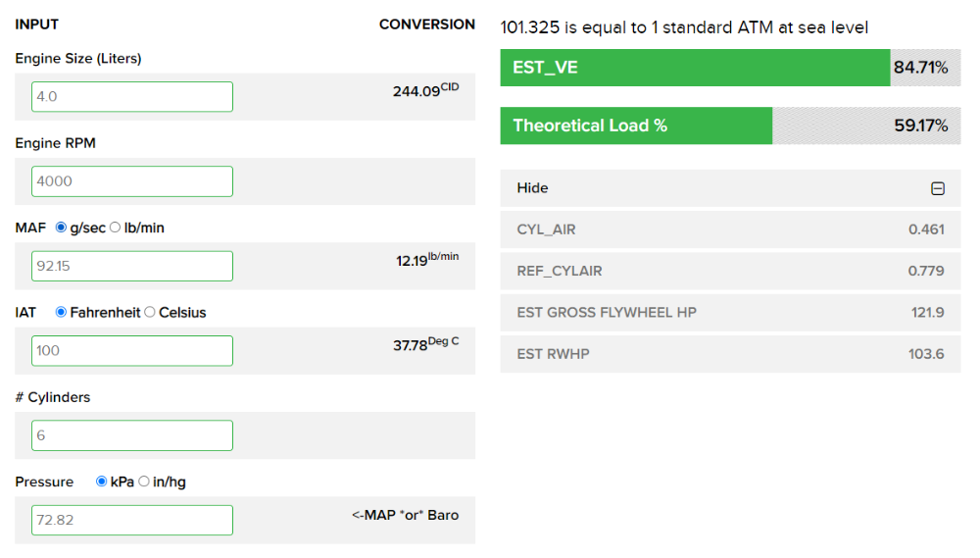Select MAF lb/min radio button

click(115, 228)
